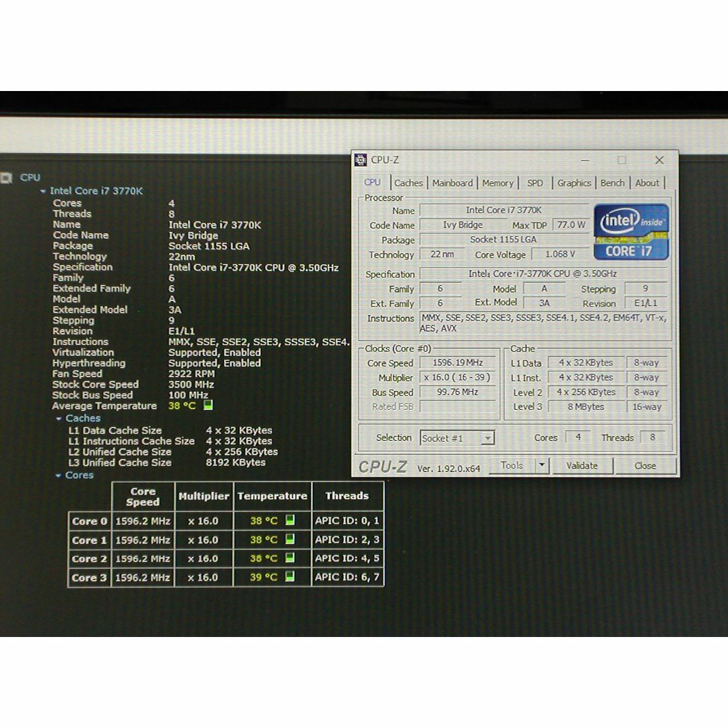This screenshot has width=728, height=728.
Task: Switch to the CPU tab in CPU-Z
Action: click(x=372, y=183)
